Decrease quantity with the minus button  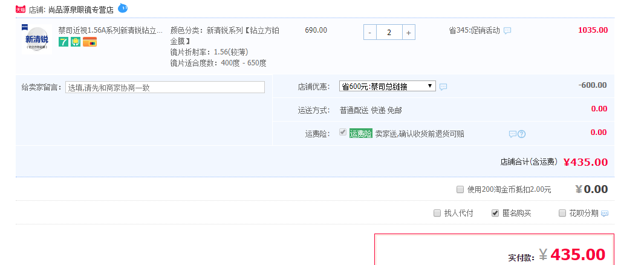pyautogui.click(x=370, y=33)
